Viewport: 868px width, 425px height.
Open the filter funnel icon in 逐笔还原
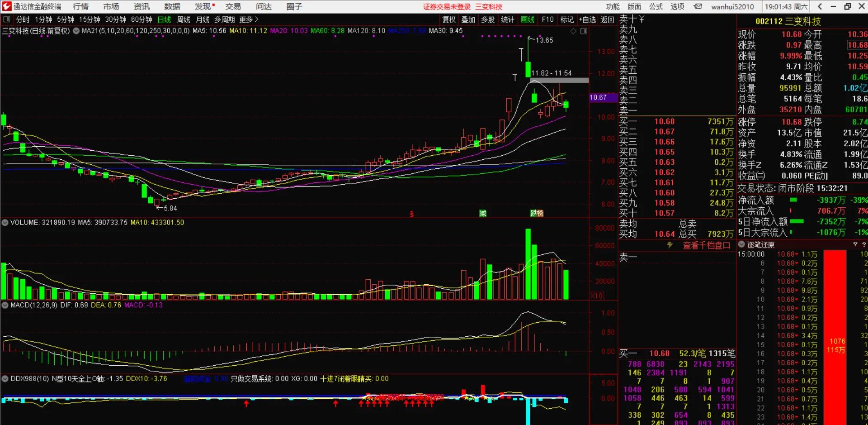855,244
